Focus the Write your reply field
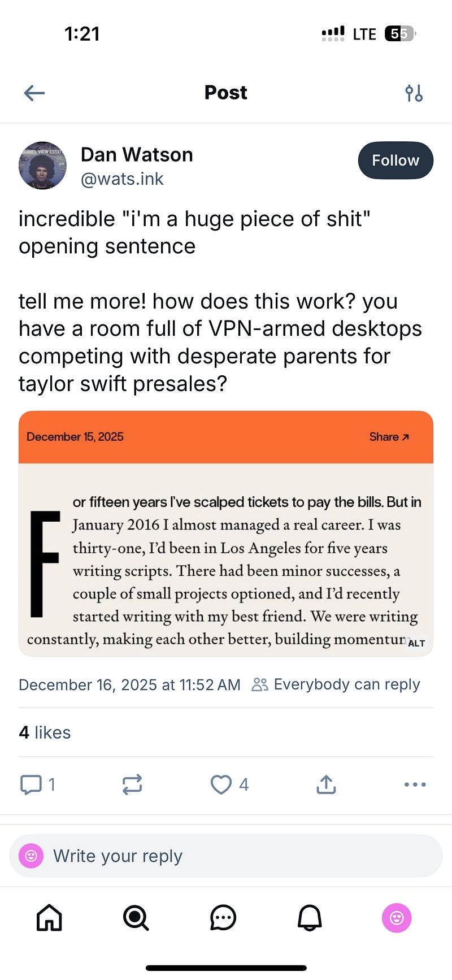This screenshot has width=452, height=980. click(226, 856)
